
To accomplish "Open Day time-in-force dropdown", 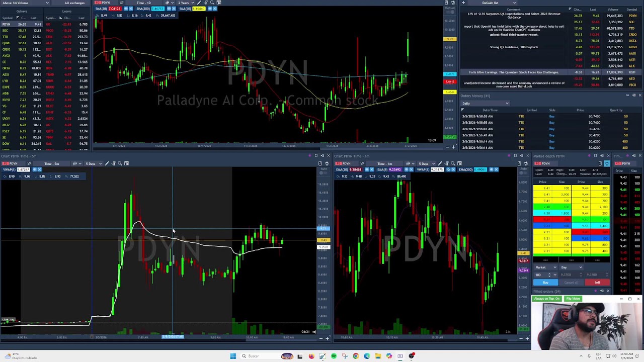I will click(571, 267).
